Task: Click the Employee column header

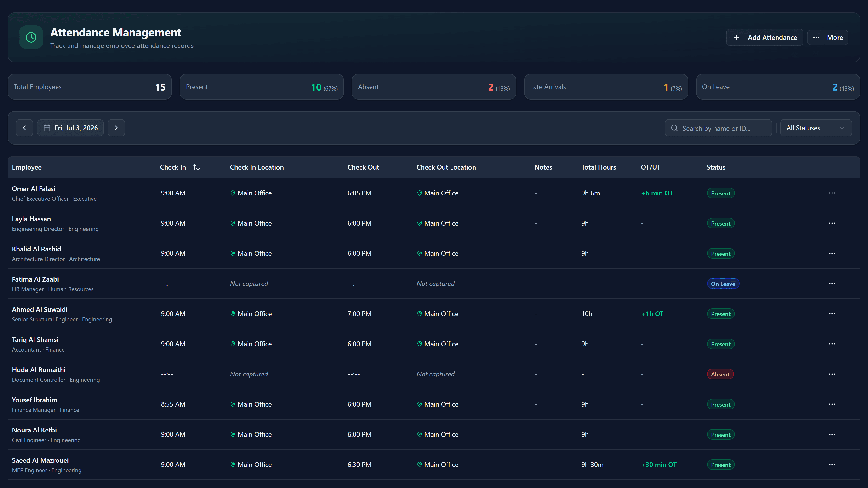Action: pos(27,167)
